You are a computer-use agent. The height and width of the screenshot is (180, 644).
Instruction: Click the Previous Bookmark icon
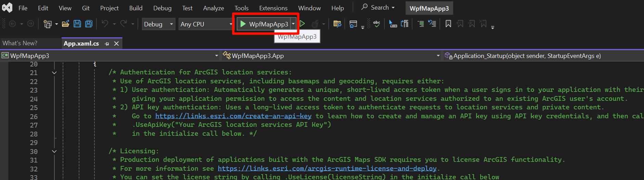coord(460,24)
